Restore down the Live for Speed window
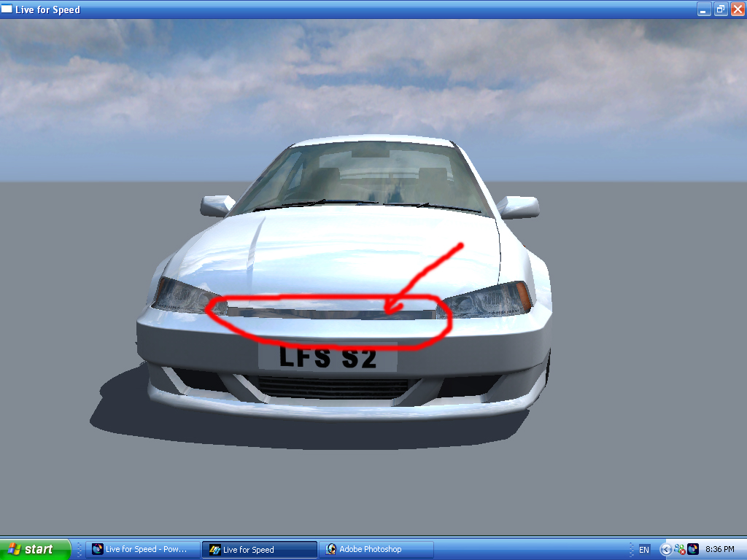The image size is (747, 560). (x=721, y=9)
